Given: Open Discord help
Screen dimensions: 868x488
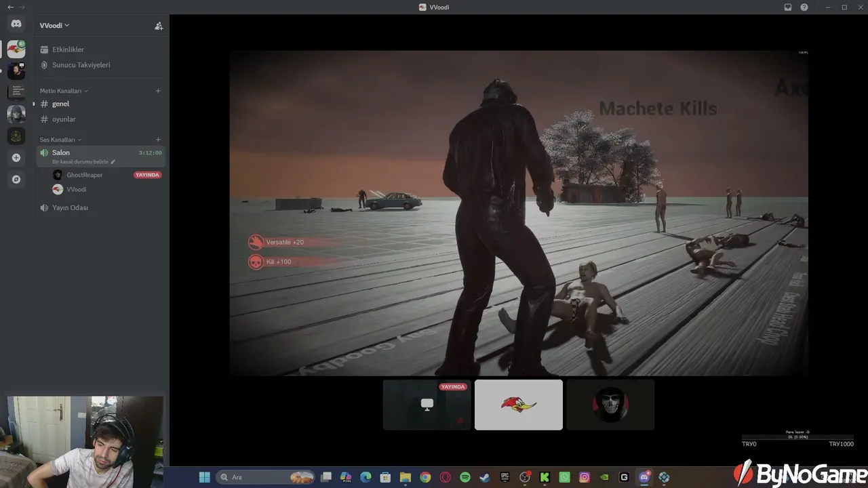Looking at the screenshot, I should (x=804, y=7).
